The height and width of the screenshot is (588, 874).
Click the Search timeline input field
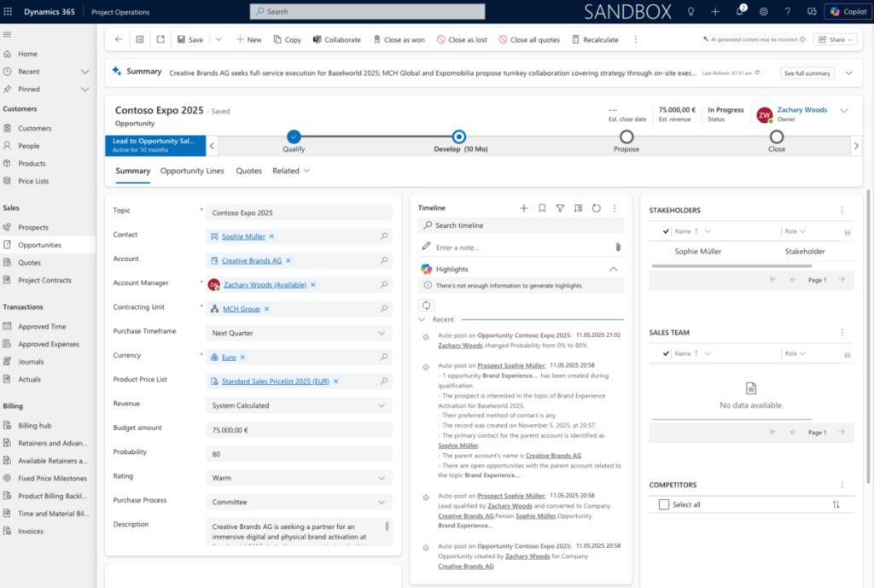pyautogui.click(x=521, y=225)
